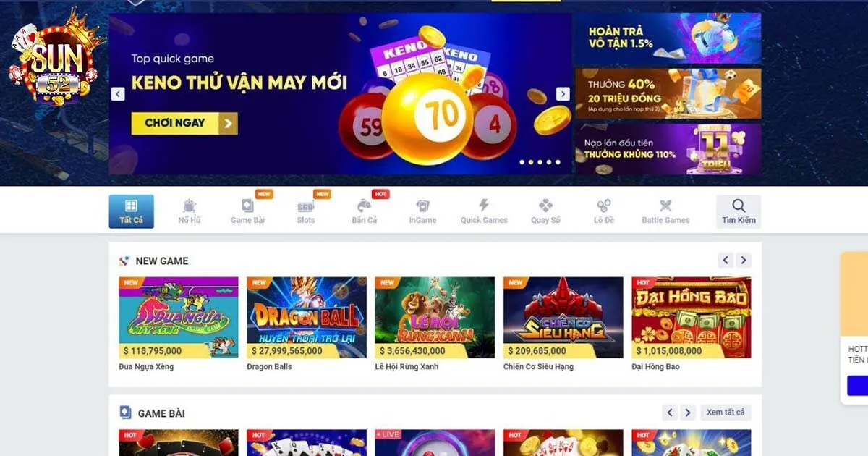Open the Hoàn Trả Vô Tận 1.5% promo
Viewport: 868px width, 456px height.
[x=668, y=39]
